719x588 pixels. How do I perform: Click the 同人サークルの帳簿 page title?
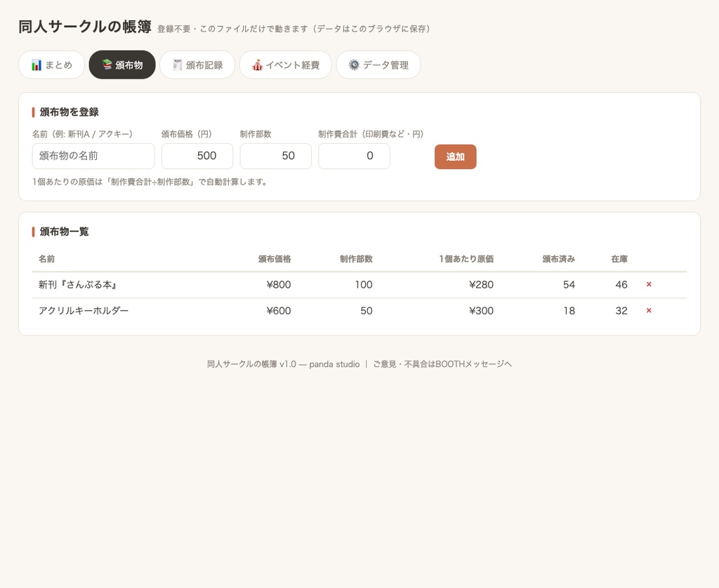[85, 27]
